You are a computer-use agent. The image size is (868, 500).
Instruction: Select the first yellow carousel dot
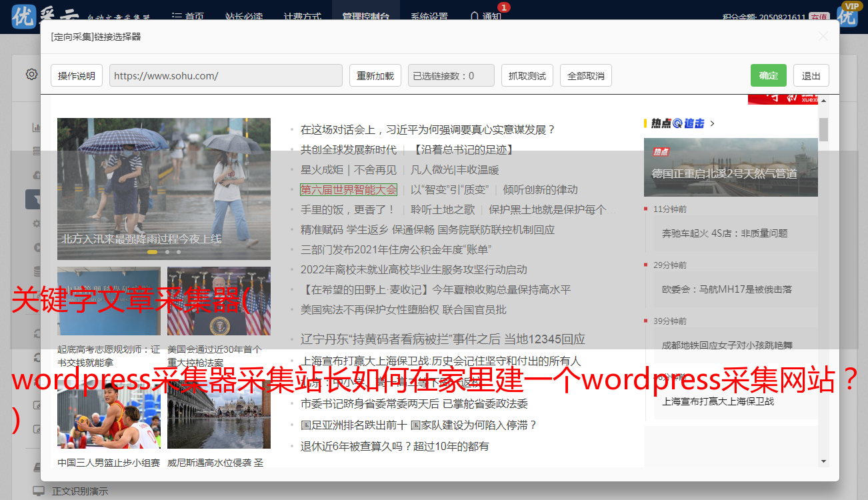click(152, 252)
